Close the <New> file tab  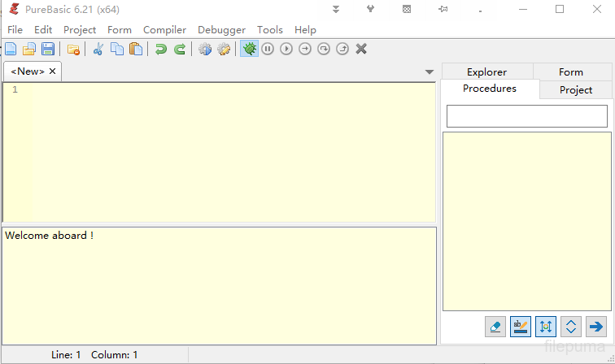coord(53,71)
